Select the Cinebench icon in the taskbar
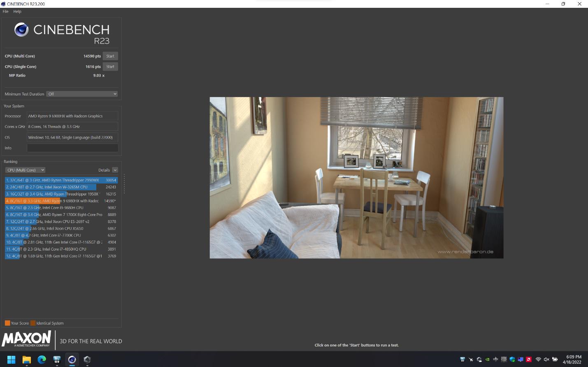The width and height of the screenshot is (588, 367). click(72, 360)
